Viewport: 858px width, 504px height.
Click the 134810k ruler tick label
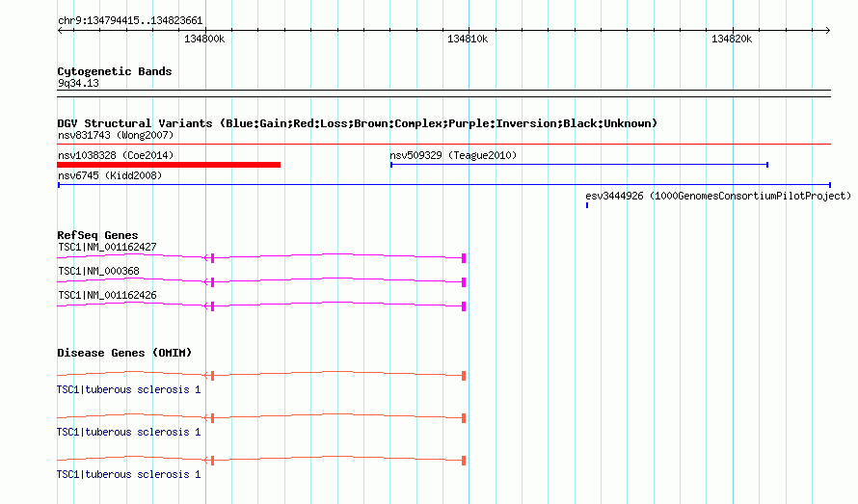pyautogui.click(x=468, y=39)
